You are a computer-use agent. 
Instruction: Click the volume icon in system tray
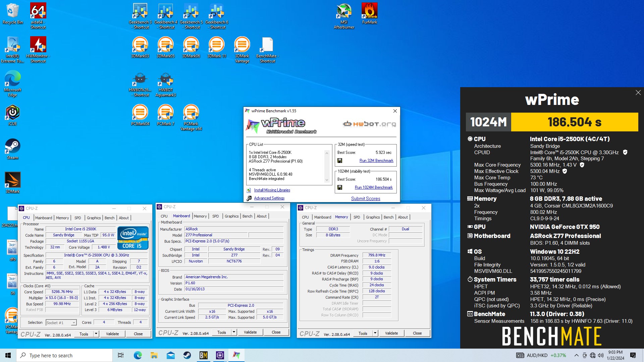(601, 355)
